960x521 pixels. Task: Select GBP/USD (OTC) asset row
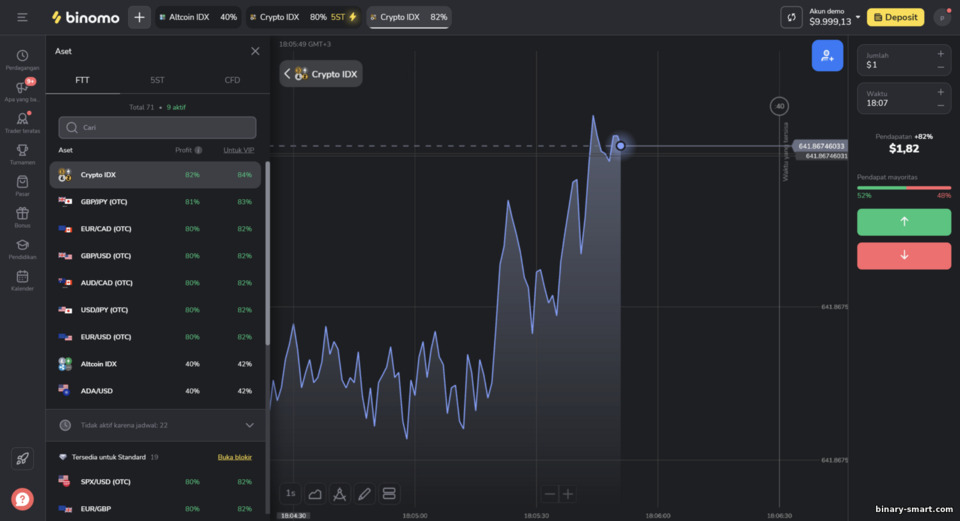(155, 256)
